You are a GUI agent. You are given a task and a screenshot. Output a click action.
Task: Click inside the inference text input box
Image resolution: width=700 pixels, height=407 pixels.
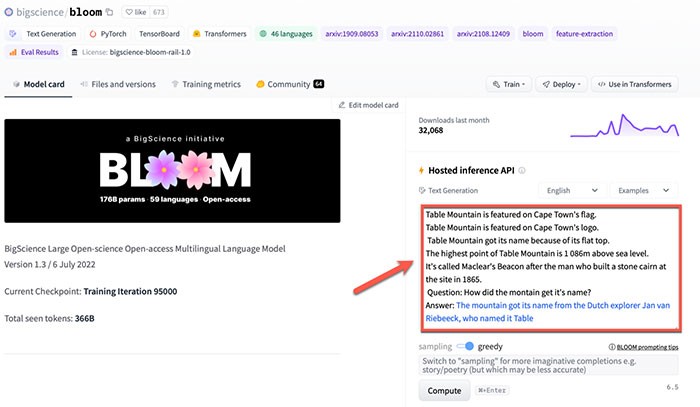(x=547, y=264)
